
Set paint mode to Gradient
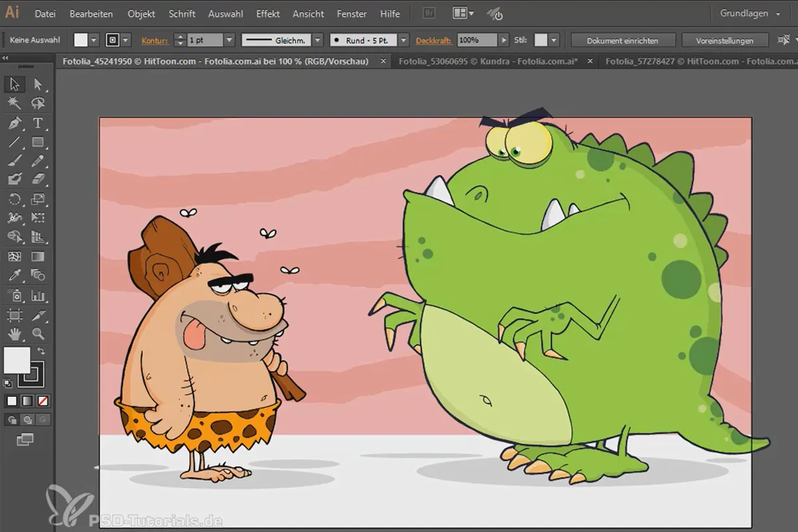pyautogui.click(x=27, y=401)
